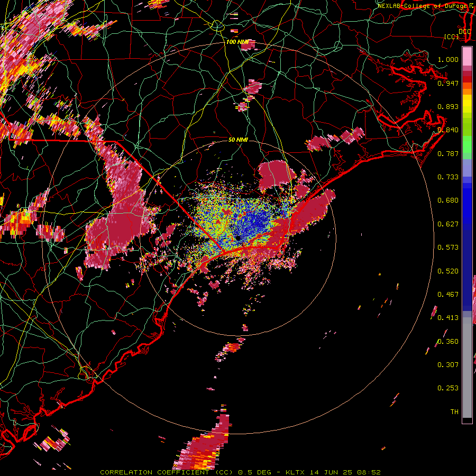This screenshot has height=476, width=476.
Task: Click the 0.520 scale value
Action: click(x=448, y=271)
